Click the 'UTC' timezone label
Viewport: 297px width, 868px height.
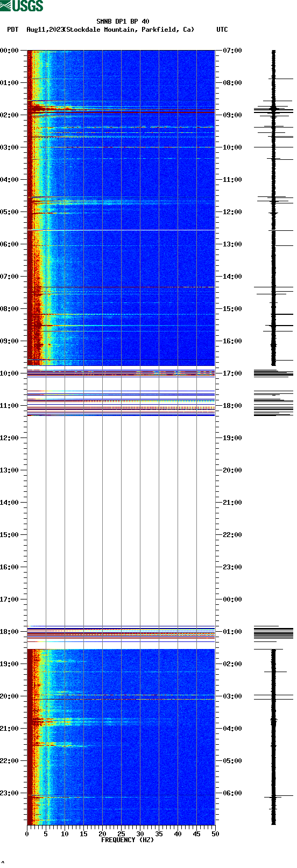click(x=222, y=30)
